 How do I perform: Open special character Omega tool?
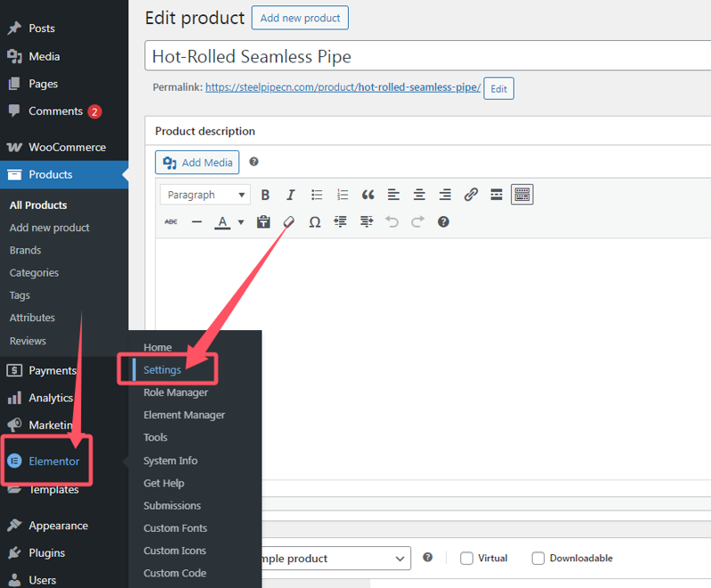click(315, 222)
